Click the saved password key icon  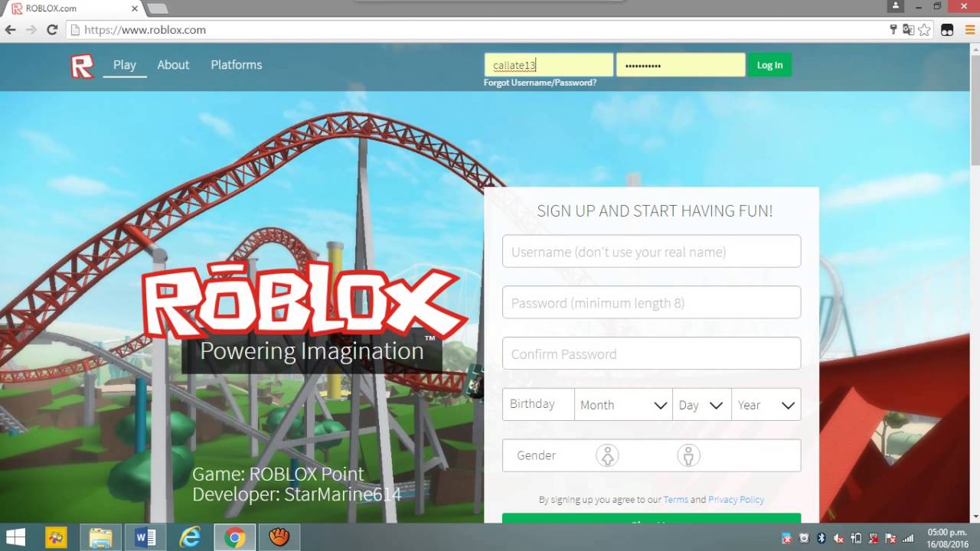pos(893,30)
